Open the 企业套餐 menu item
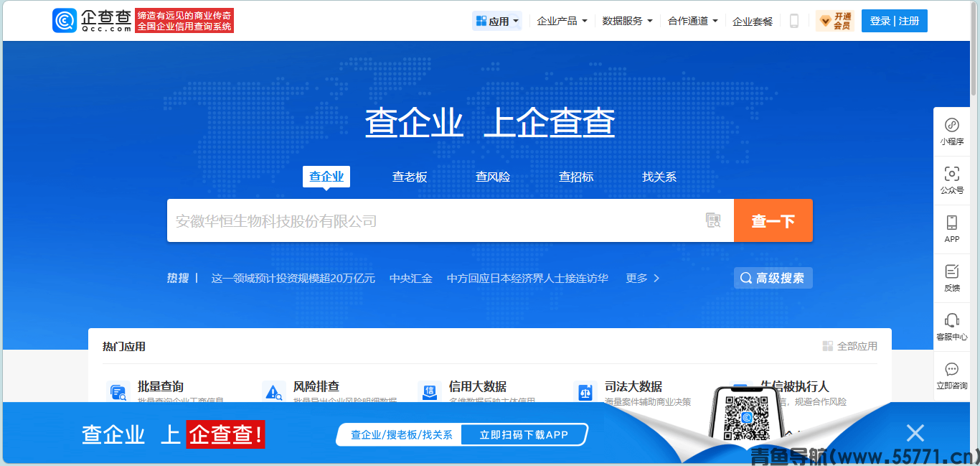The image size is (980, 466). coord(753,22)
